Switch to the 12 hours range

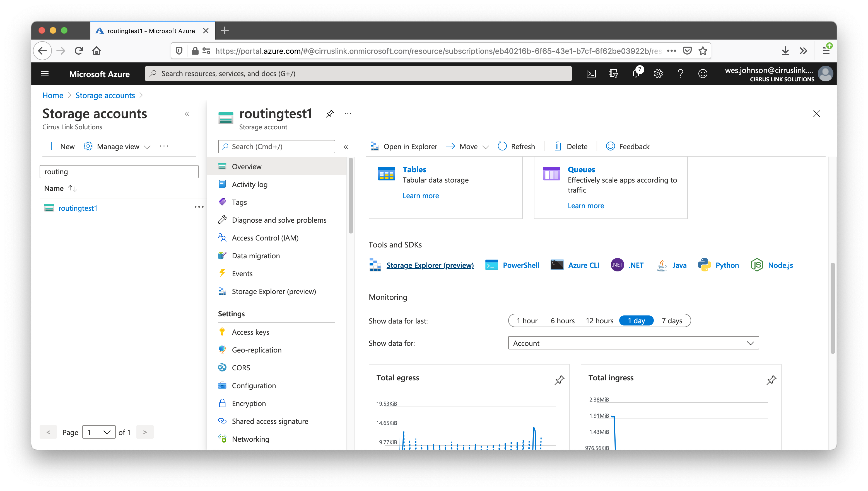point(599,321)
